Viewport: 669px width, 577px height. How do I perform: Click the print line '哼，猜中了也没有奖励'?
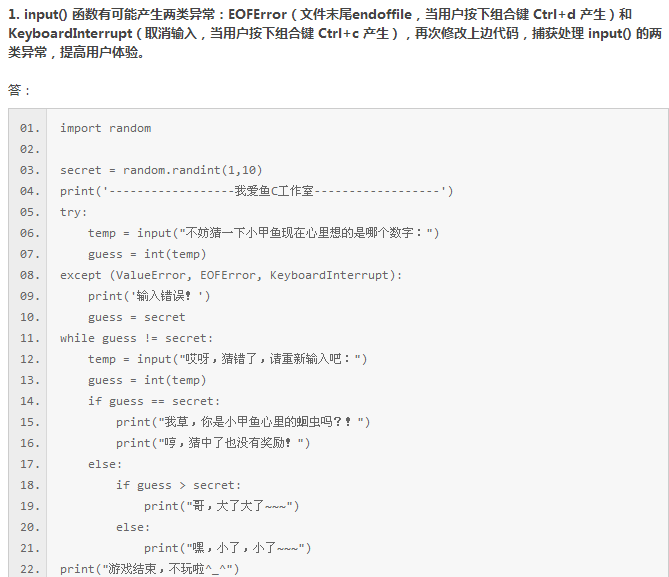(213, 443)
